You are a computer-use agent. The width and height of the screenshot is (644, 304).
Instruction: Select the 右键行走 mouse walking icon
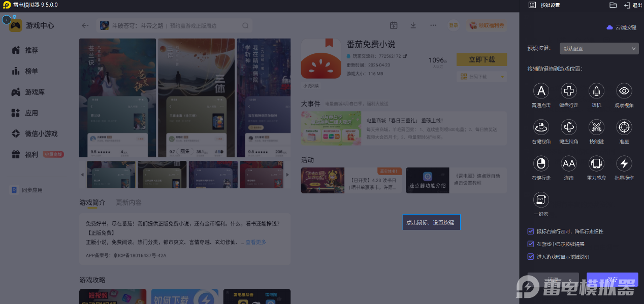[x=541, y=163]
